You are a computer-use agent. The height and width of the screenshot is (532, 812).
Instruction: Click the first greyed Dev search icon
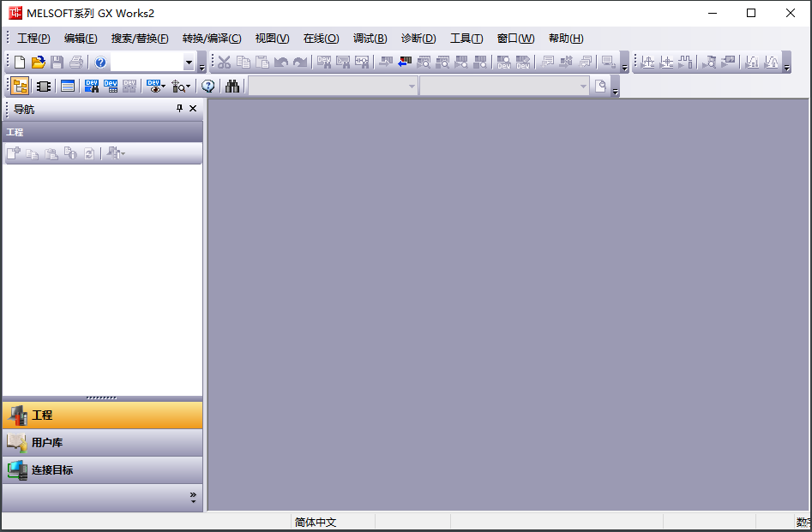coord(324,63)
